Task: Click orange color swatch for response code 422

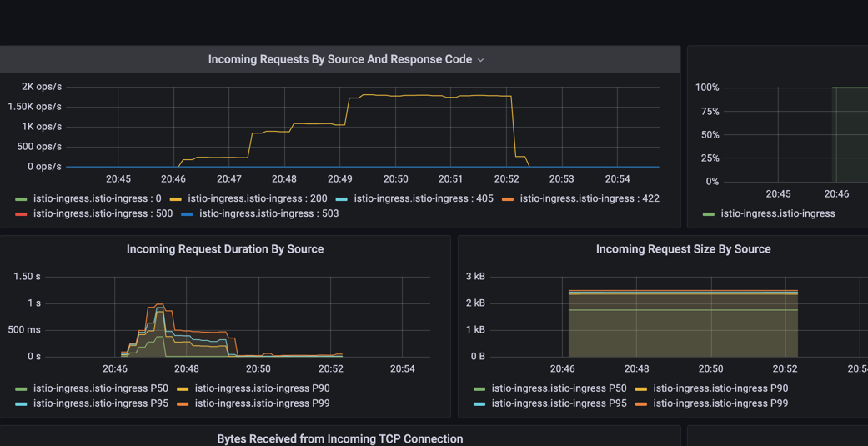Action: coord(508,198)
